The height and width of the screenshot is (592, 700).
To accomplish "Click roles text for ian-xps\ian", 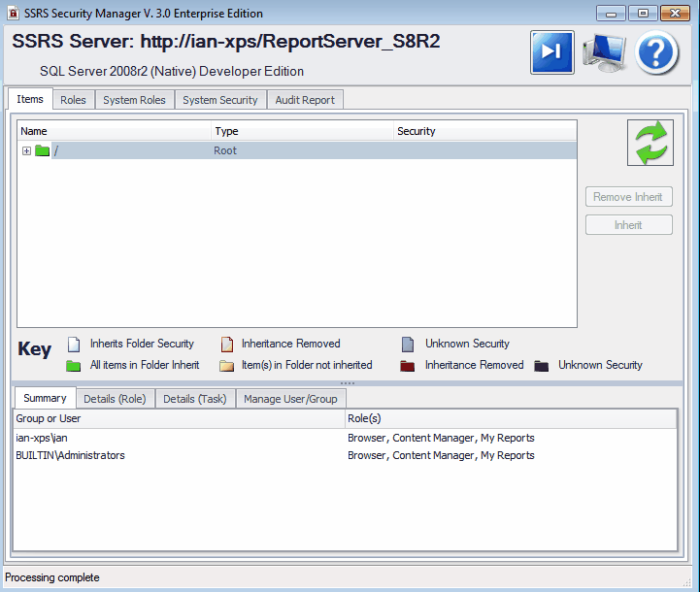I will pyautogui.click(x=441, y=438).
